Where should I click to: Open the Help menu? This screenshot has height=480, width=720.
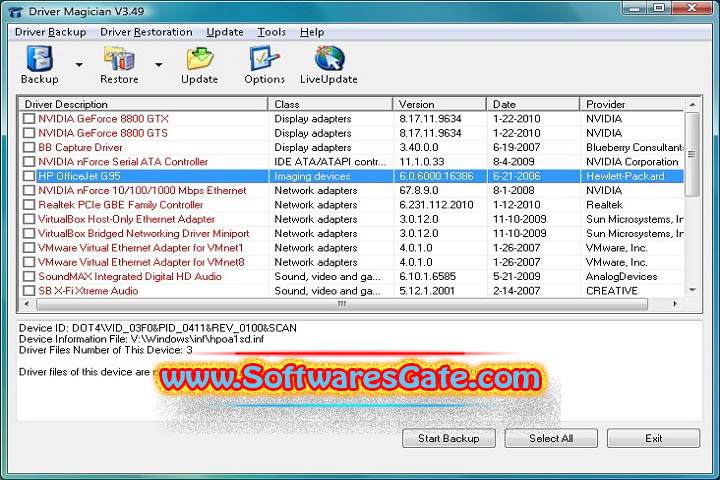[312, 32]
